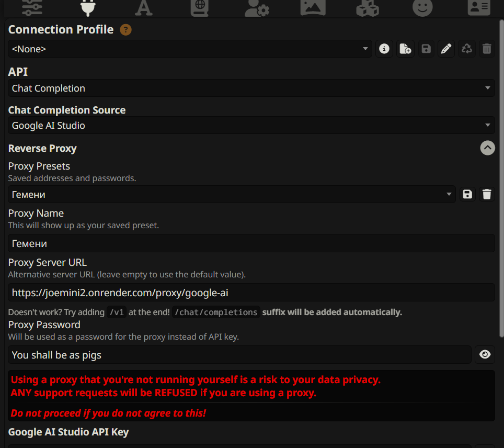
Task: Open AI Response Configuration sliders panel
Action: pyautogui.click(x=32, y=8)
